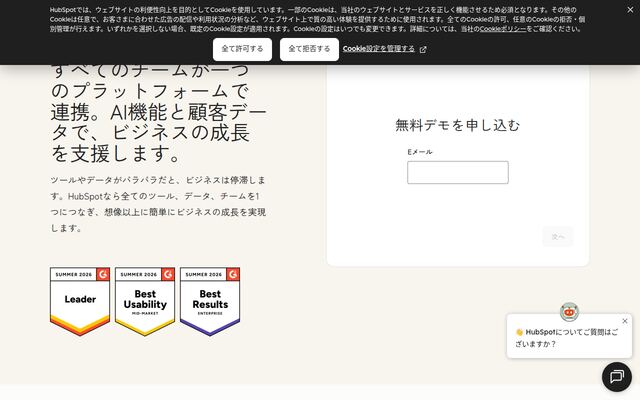Click the G2 logo on the Leader badge
This screenshot has height=400, width=640.
pyautogui.click(x=103, y=274)
